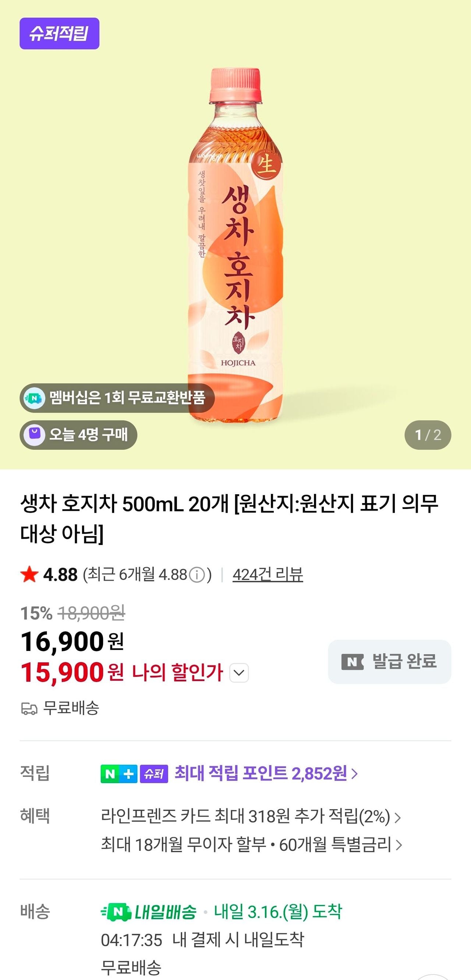Viewport: 471px width, 980px height.
Task: Tap the 내일배송 delivery logo
Action: click(149, 912)
